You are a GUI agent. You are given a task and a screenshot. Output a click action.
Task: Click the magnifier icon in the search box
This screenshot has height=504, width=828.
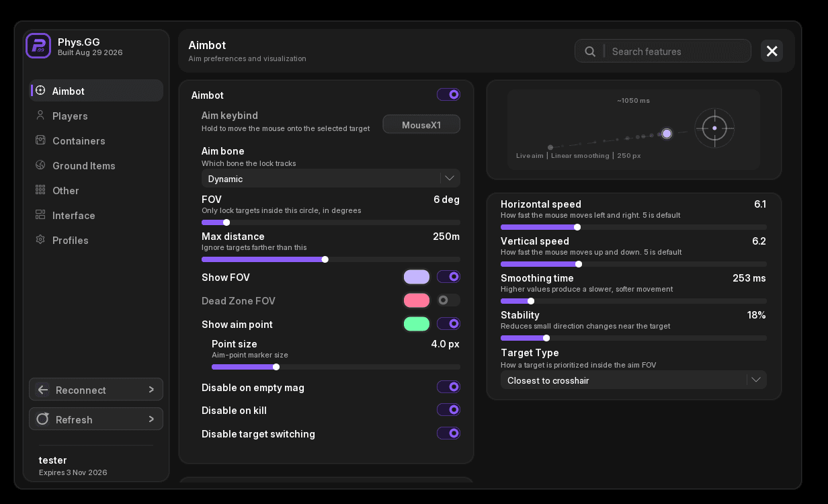click(590, 51)
